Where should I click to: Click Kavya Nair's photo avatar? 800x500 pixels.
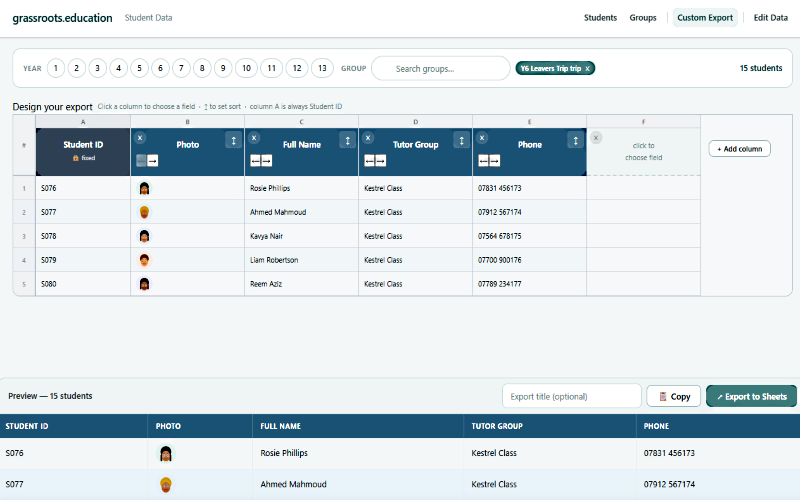[x=144, y=236]
